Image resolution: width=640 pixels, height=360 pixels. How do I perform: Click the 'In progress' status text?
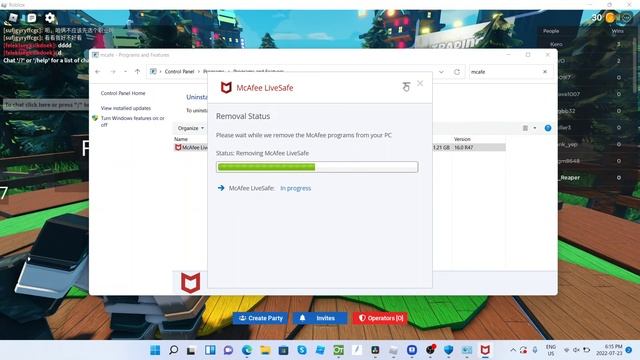tap(296, 188)
